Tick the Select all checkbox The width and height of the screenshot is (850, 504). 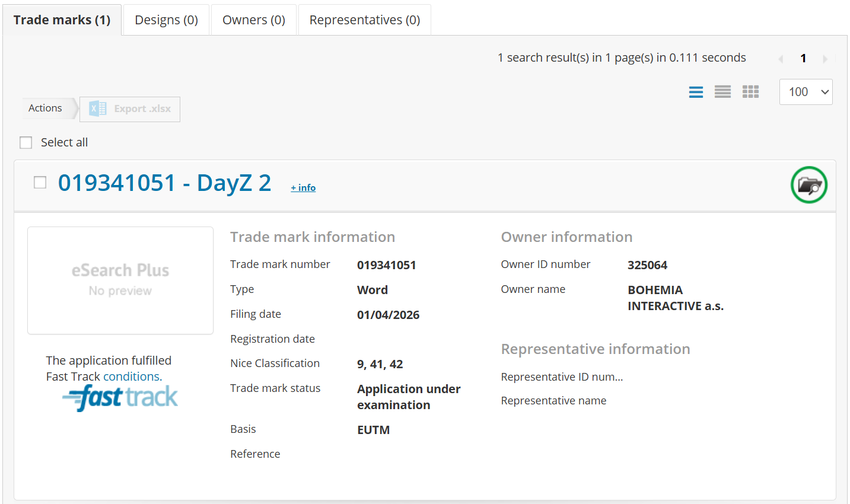[x=26, y=143]
